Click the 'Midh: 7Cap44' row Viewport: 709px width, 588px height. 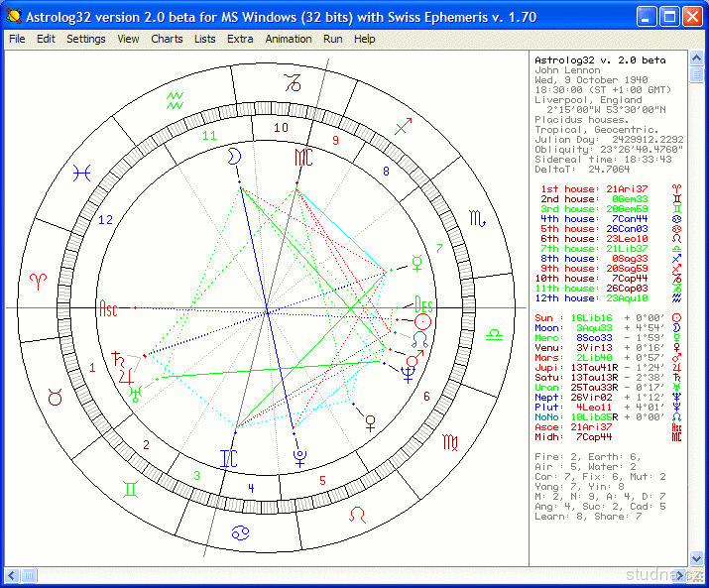[x=609, y=437]
